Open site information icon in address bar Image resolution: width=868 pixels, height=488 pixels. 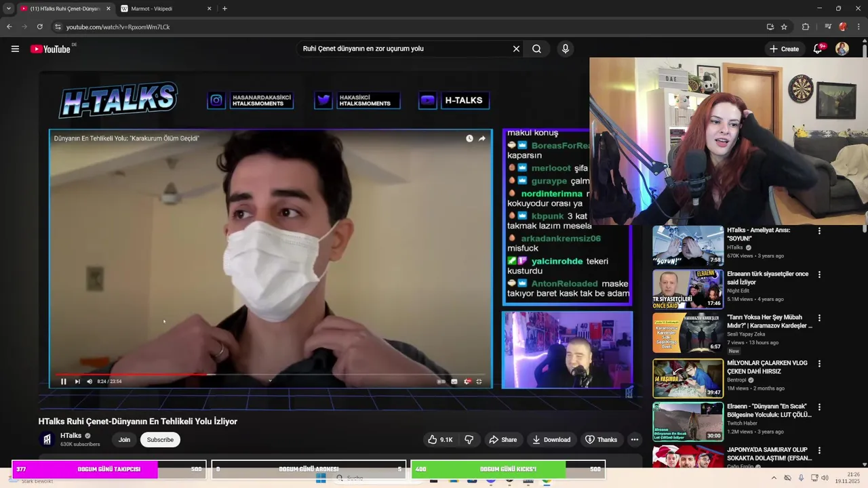58,27
